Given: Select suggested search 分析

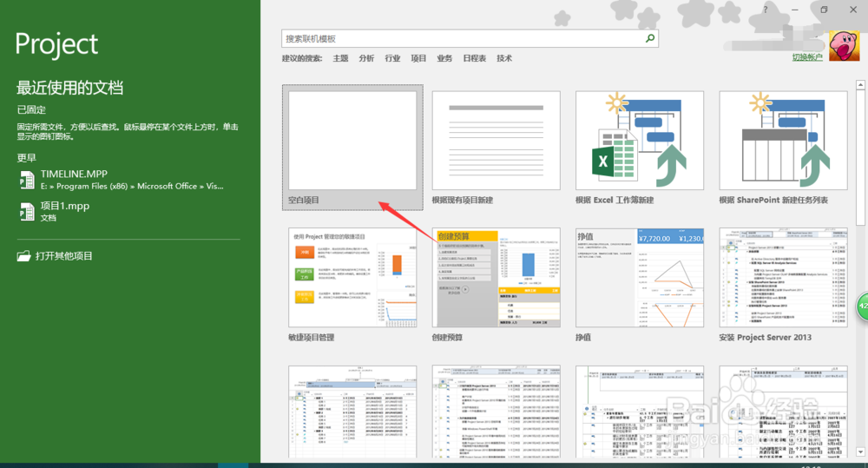Looking at the screenshot, I should (x=366, y=58).
